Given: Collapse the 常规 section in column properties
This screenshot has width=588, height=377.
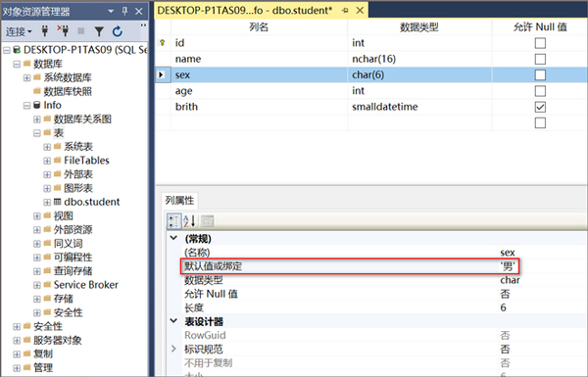Looking at the screenshot, I should [173, 238].
